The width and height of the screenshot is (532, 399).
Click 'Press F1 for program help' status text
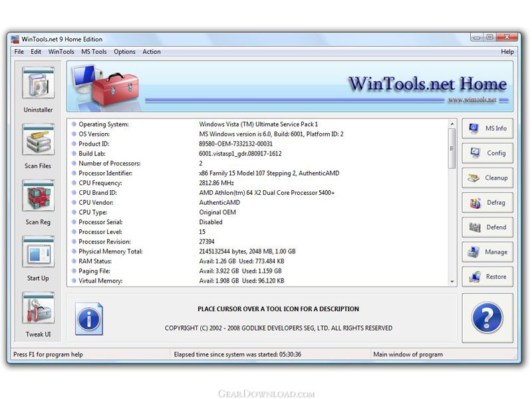pos(48,354)
